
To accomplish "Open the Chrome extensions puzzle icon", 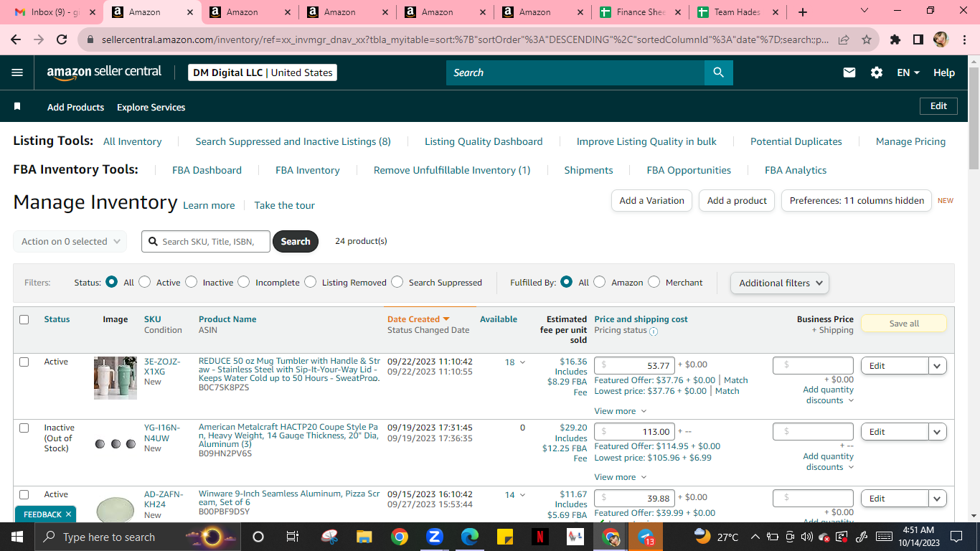I will click(895, 39).
